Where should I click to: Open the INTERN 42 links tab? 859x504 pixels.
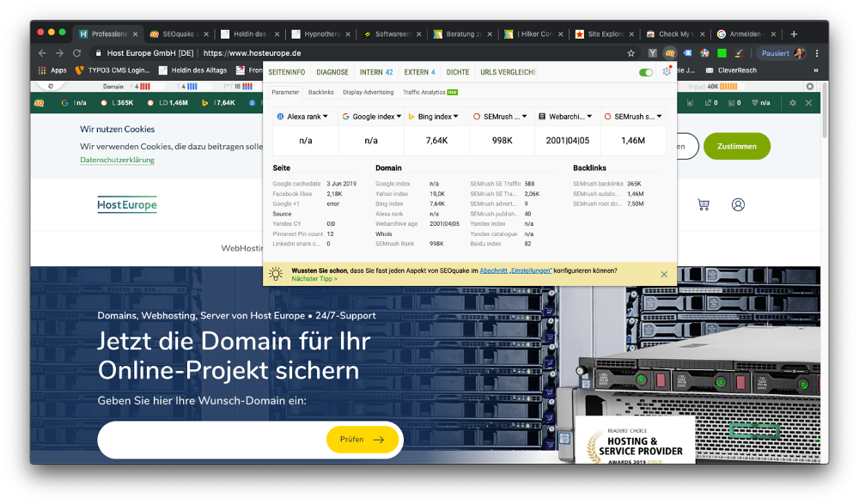click(x=376, y=72)
